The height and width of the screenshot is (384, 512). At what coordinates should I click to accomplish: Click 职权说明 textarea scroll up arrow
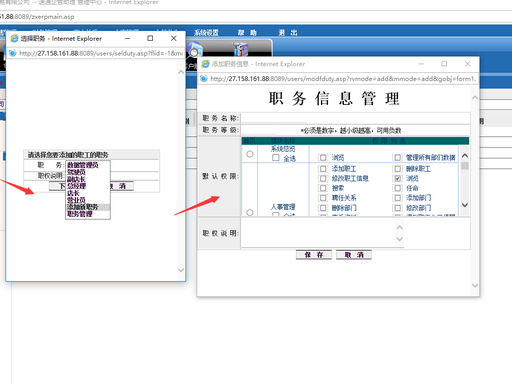coord(400,227)
